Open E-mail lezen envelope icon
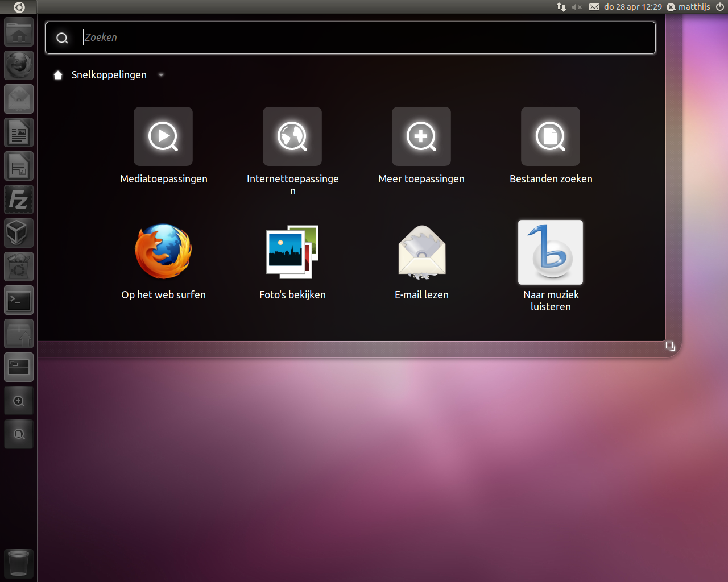 click(421, 252)
